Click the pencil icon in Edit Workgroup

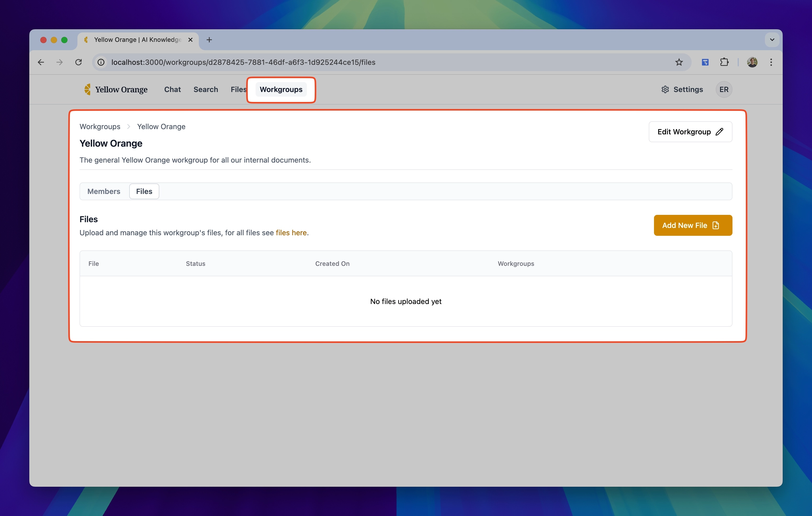(719, 132)
